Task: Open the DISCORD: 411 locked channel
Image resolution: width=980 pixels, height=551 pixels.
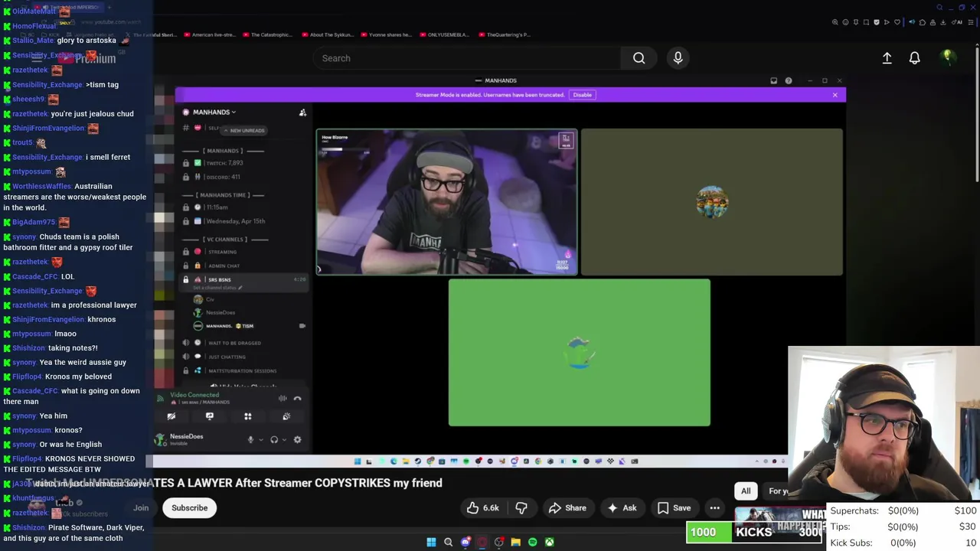Action: pos(222,177)
